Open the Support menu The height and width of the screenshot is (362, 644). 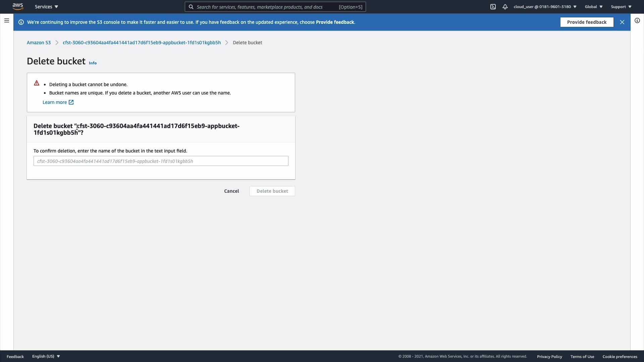[621, 7]
